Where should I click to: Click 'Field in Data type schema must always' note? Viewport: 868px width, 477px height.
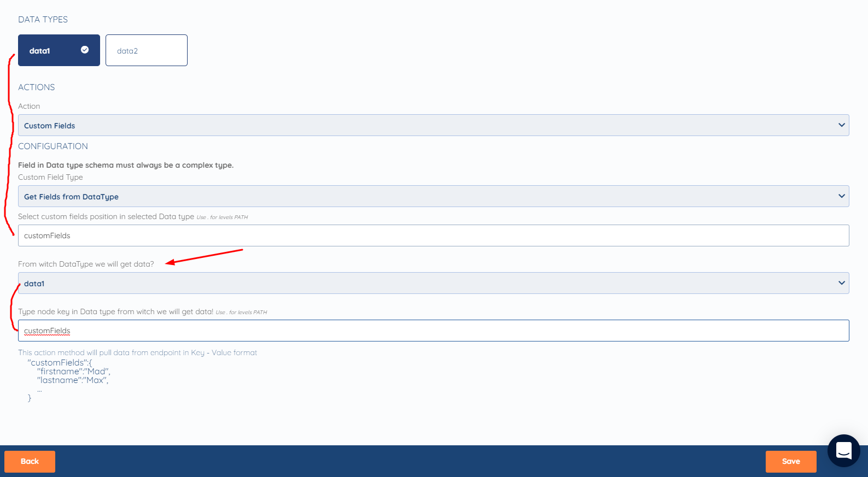(126, 165)
